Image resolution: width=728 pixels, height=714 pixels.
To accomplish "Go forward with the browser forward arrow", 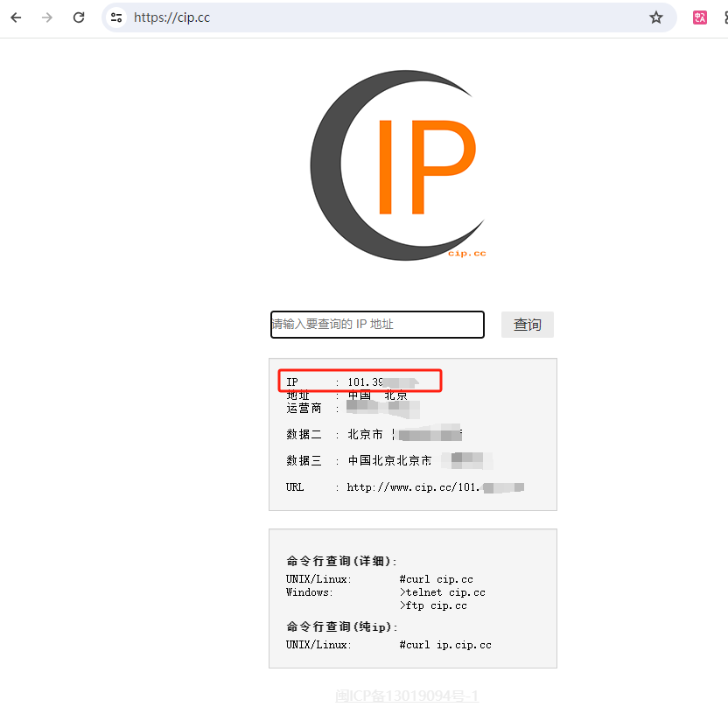I will (x=47, y=17).
